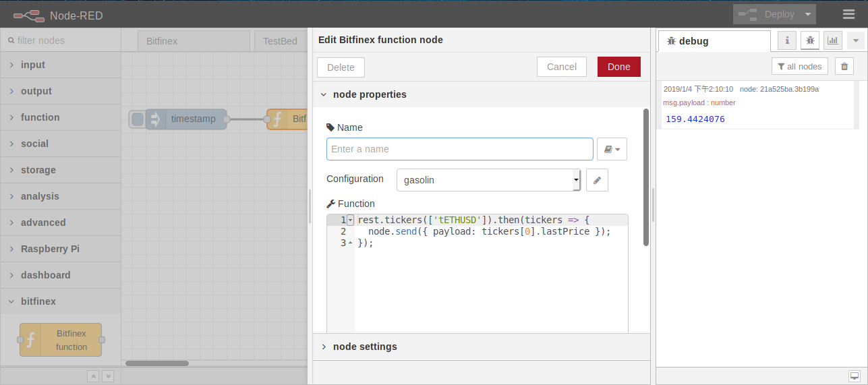Image resolution: width=868 pixels, height=385 pixels.
Task: Open the Configuration select dropdown
Action: (488, 180)
